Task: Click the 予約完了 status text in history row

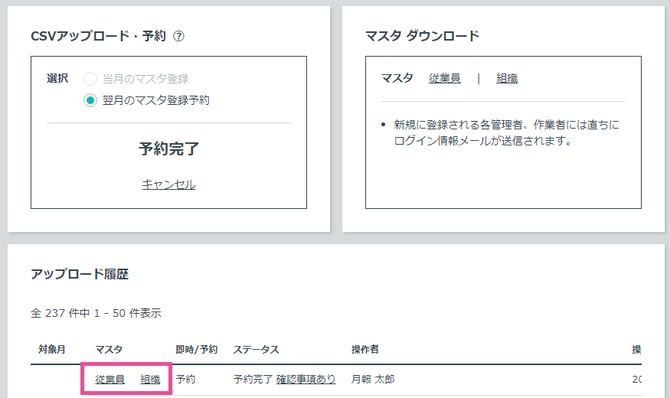Action: coord(253,379)
